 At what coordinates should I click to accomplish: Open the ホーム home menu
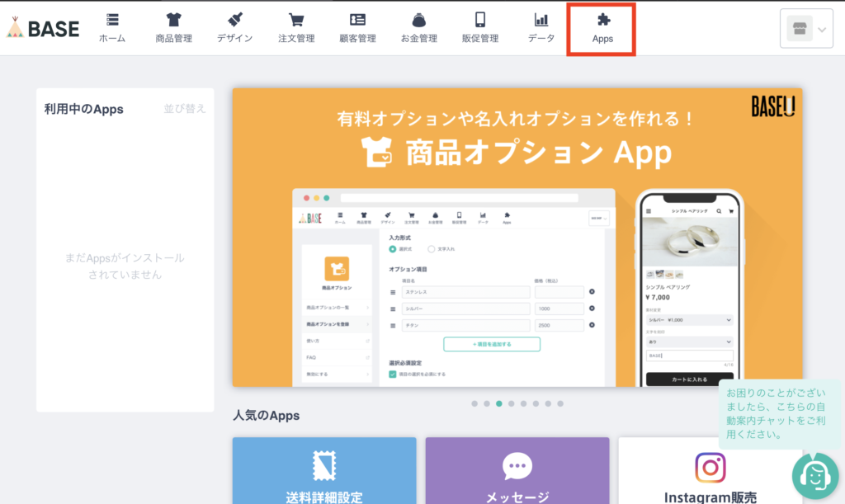tap(112, 28)
